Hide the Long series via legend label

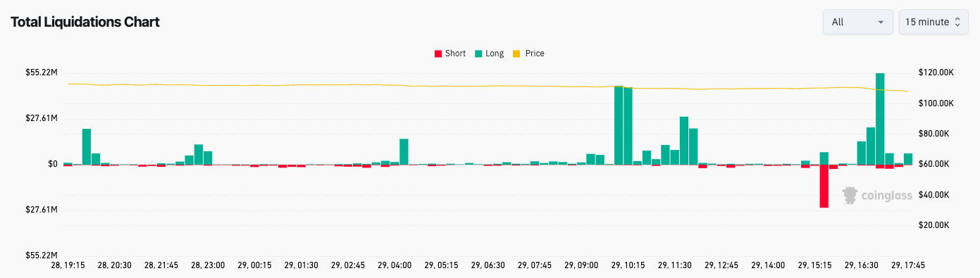[x=495, y=53]
